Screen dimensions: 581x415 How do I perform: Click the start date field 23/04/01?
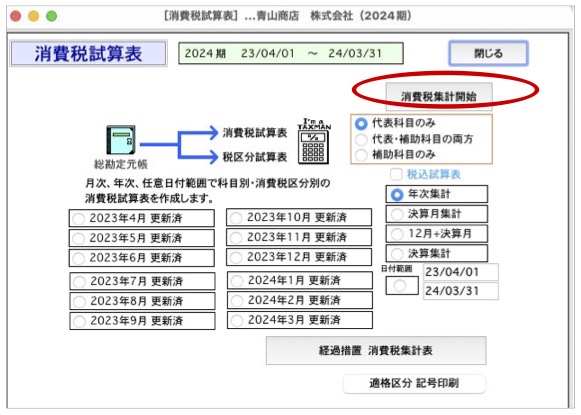[x=461, y=272]
